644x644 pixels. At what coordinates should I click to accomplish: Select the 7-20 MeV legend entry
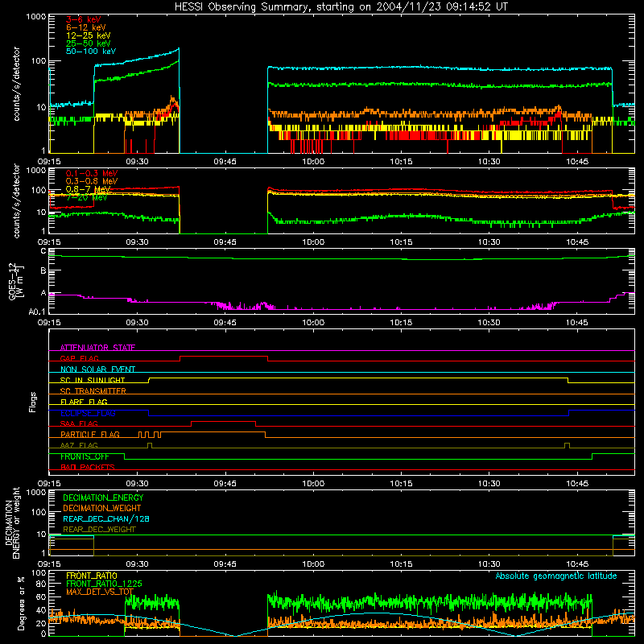tap(86, 197)
